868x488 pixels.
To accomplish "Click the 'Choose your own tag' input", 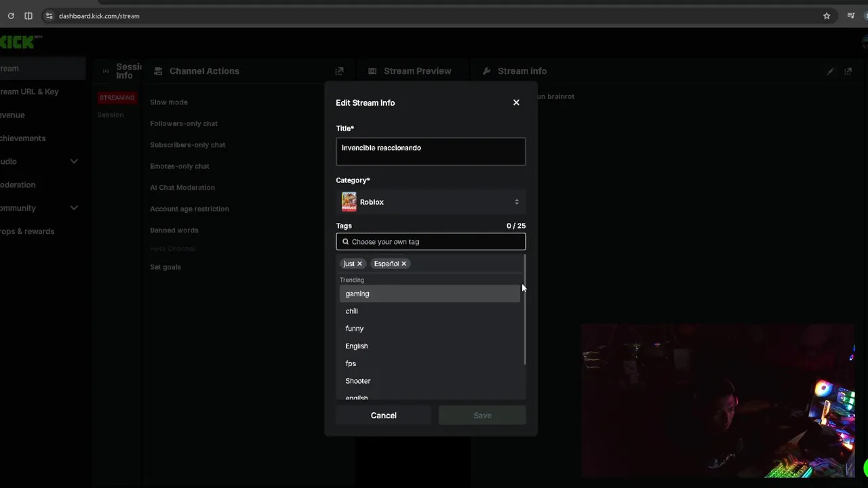I will pos(431,241).
